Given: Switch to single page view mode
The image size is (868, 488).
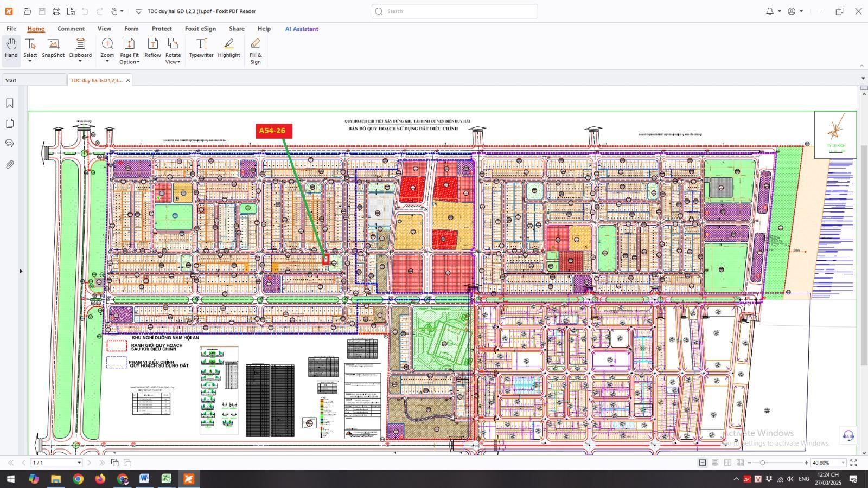Looking at the screenshot, I should point(703,463).
